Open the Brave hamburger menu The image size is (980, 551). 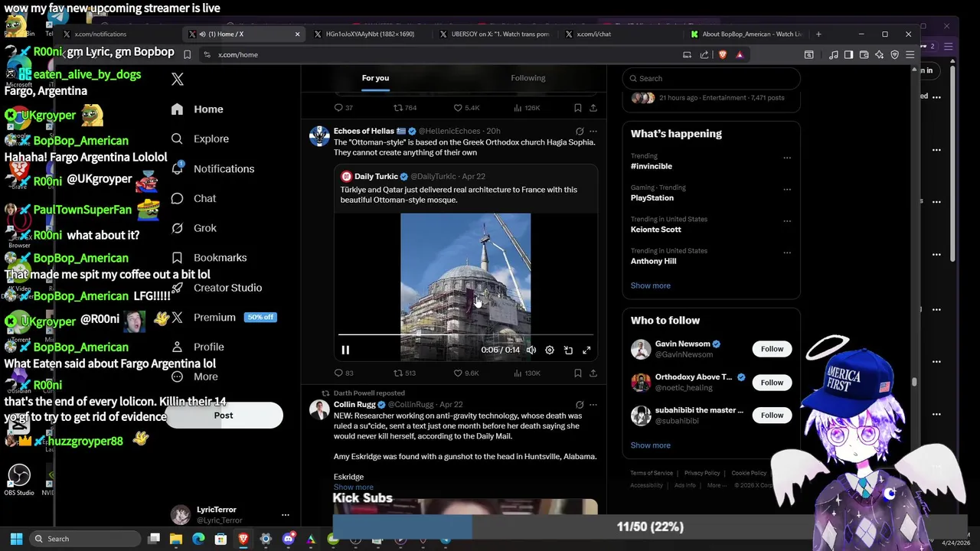pyautogui.click(x=910, y=54)
